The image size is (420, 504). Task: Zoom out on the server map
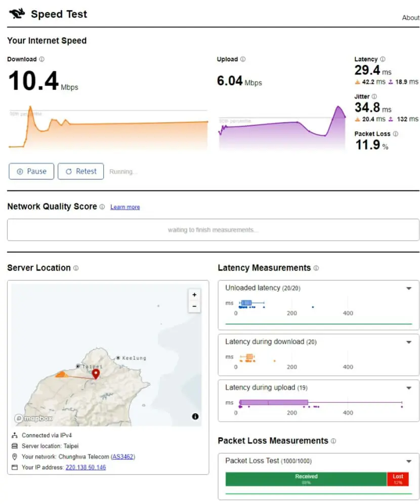(194, 306)
